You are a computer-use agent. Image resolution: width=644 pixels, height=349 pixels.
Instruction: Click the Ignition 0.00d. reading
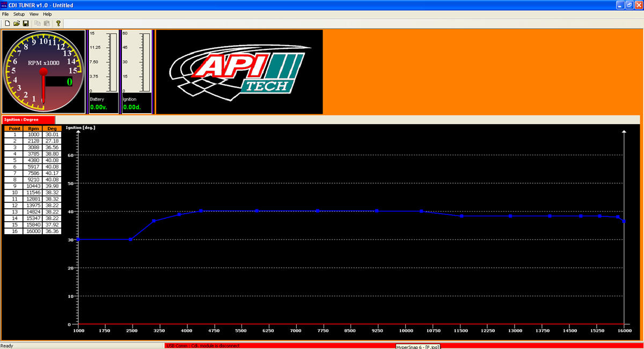[x=132, y=107]
